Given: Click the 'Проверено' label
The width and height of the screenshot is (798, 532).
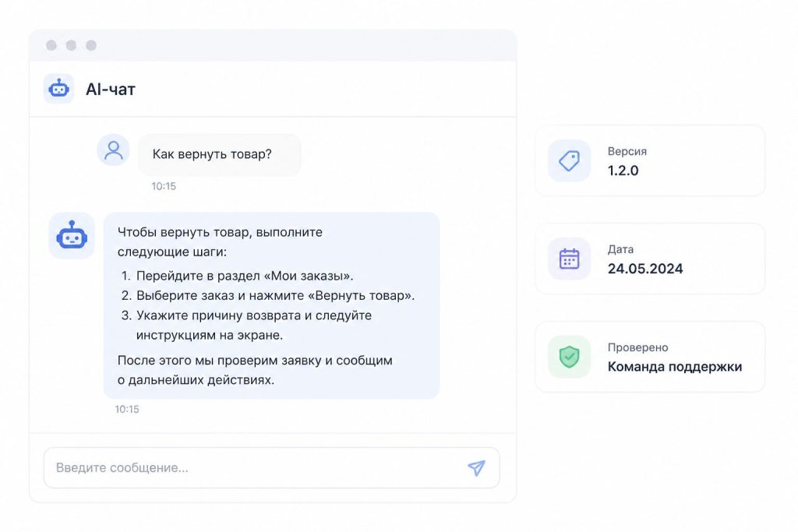Looking at the screenshot, I should point(637,347).
